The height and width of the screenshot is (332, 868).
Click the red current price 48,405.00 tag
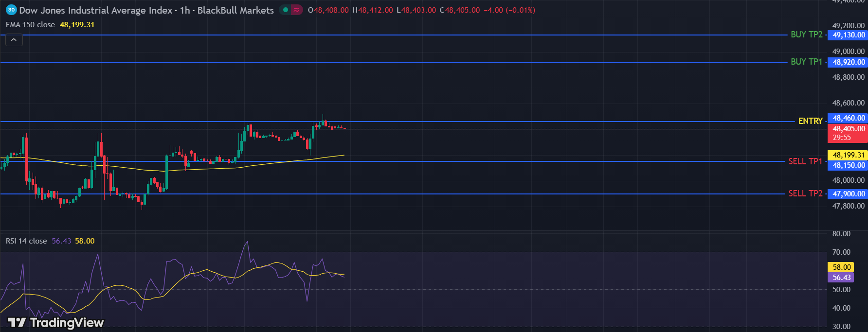point(848,129)
